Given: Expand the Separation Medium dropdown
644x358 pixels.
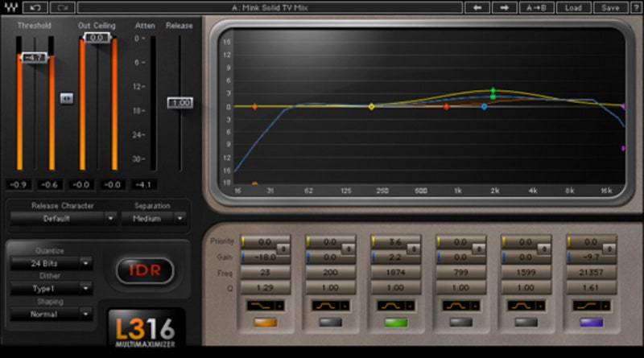Looking at the screenshot, I should [x=154, y=218].
